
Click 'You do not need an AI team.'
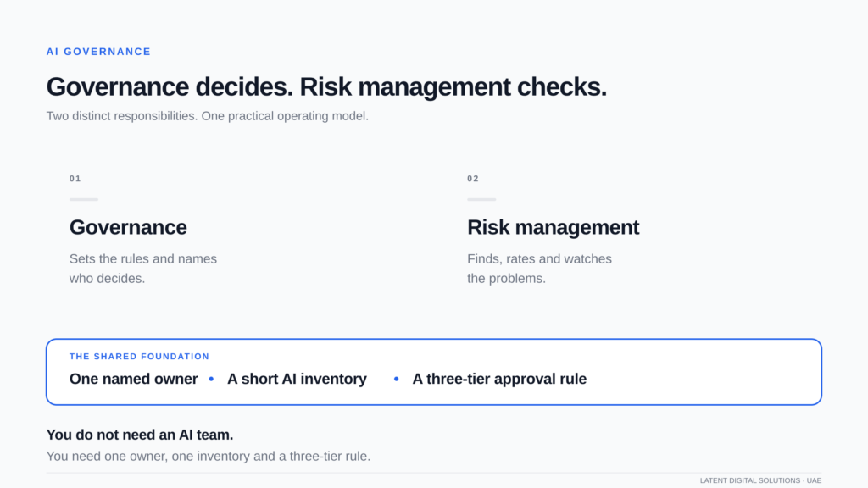point(140,435)
